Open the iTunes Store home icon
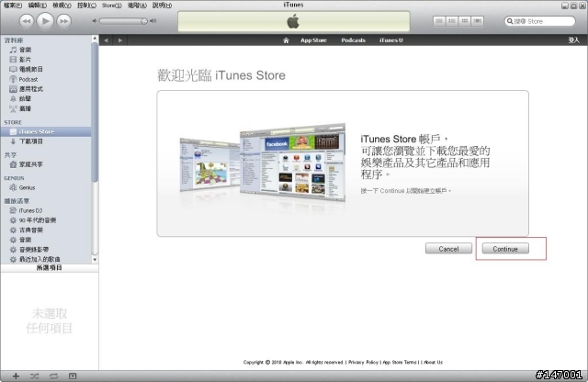This screenshot has width=588, height=382. click(x=286, y=40)
